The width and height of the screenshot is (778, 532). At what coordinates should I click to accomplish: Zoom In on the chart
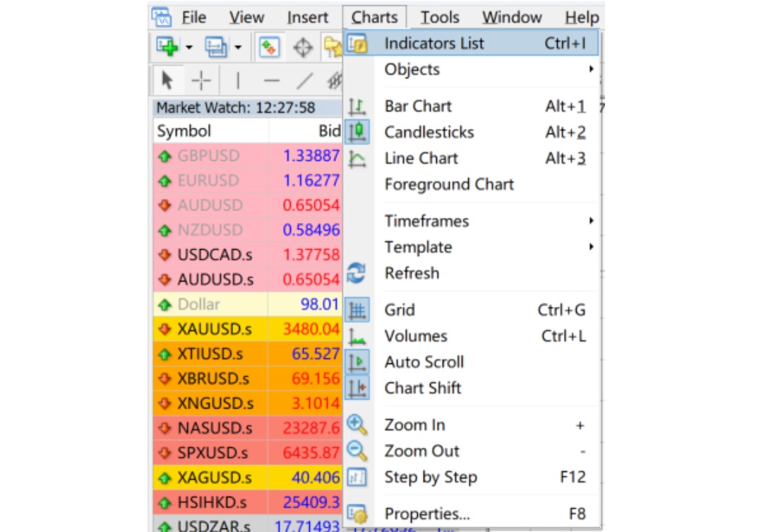471,425
